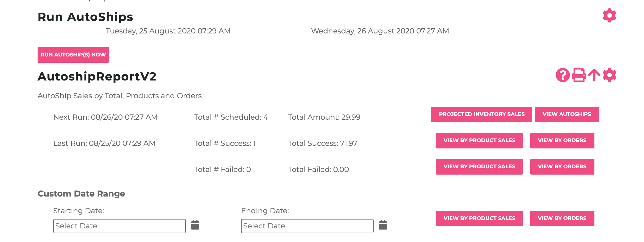
Task: Open AutoshipReportV2 help question icon
Action: click(x=563, y=75)
